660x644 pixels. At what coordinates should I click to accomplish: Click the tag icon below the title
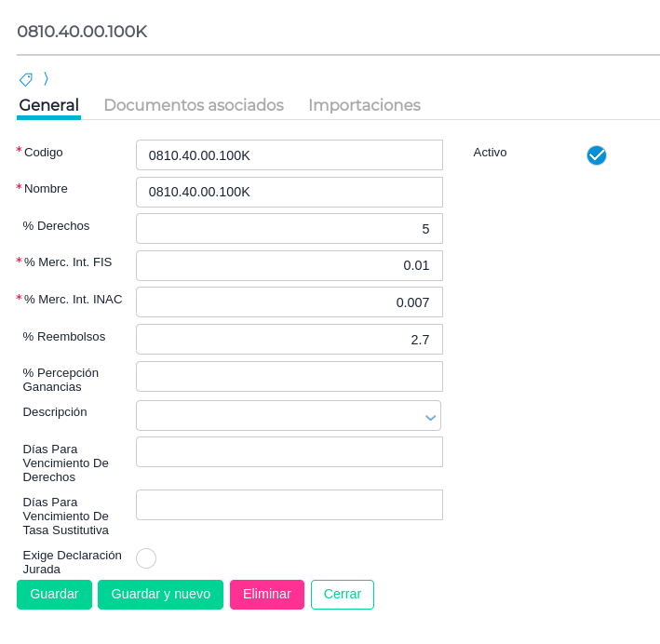tap(26, 79)
